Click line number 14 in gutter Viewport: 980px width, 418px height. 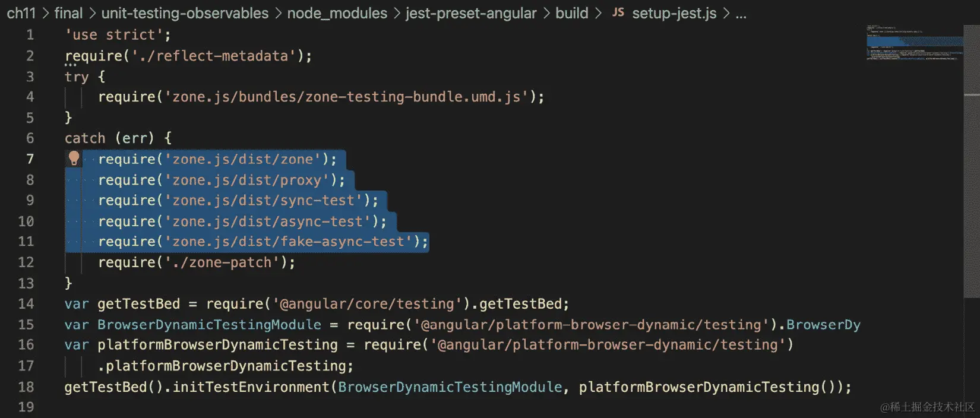[x=26, y=304]
